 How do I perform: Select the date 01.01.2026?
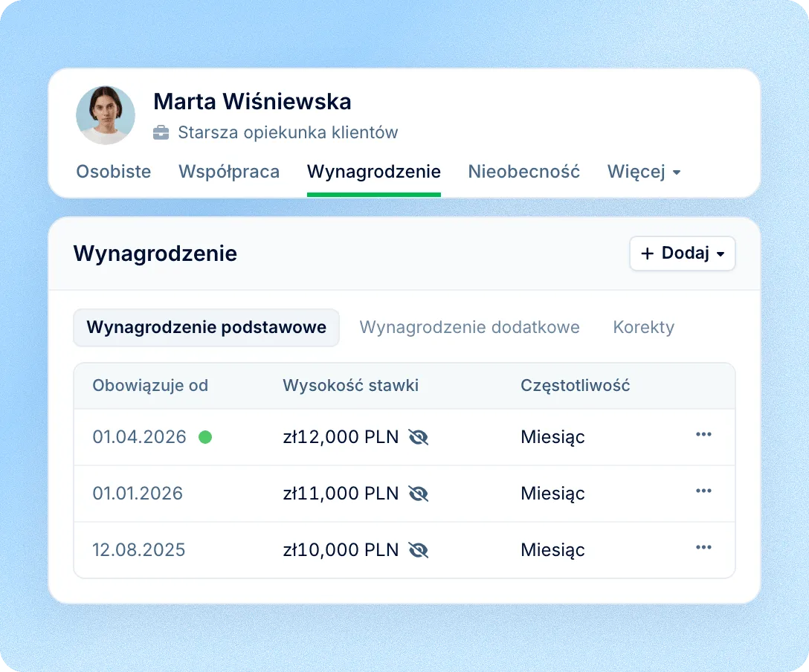point(138,494)
